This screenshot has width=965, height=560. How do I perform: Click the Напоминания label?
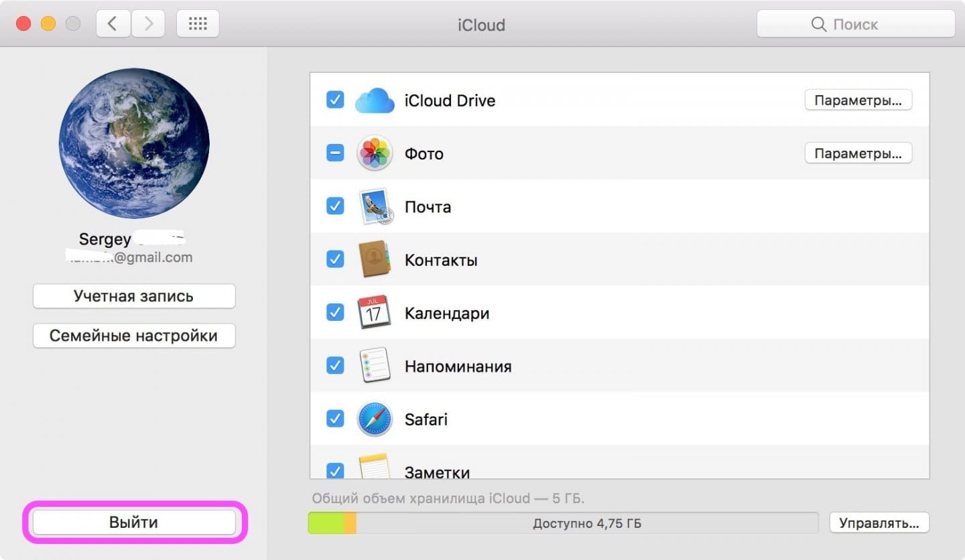458,366
